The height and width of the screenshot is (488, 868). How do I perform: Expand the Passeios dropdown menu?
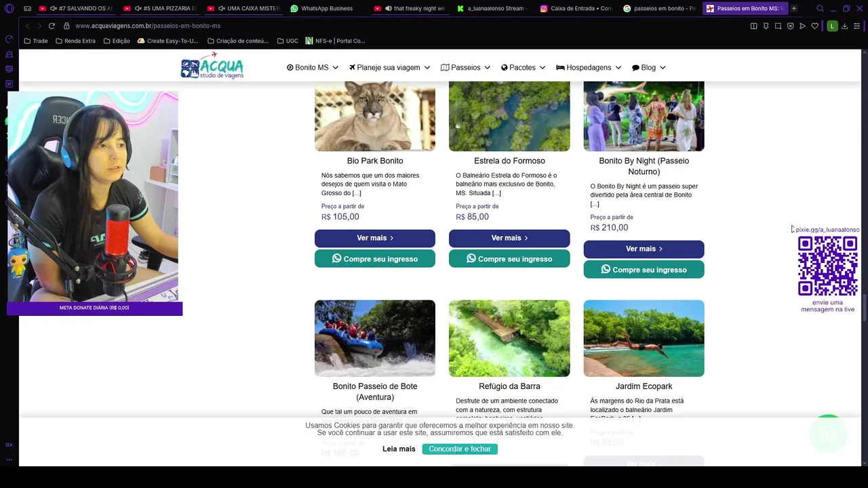[x=465, y=68]
